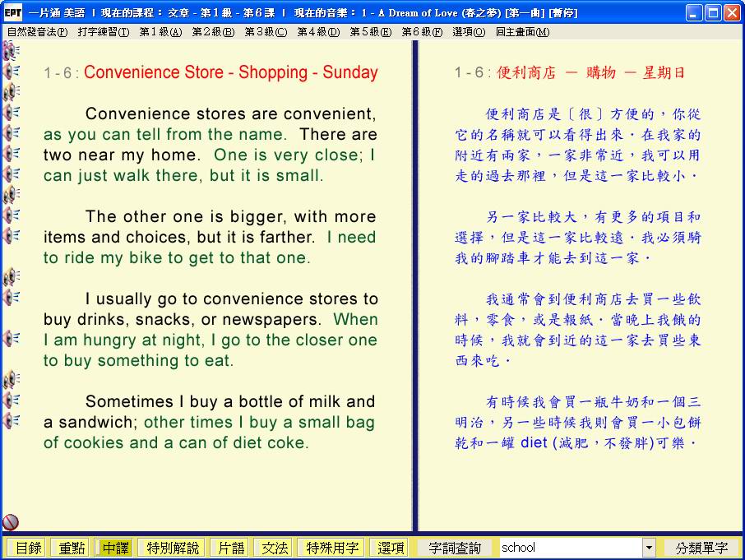The image size is (745, 560).
Task: Play audio beside 'The other one is bigger'
Action: 11,215
